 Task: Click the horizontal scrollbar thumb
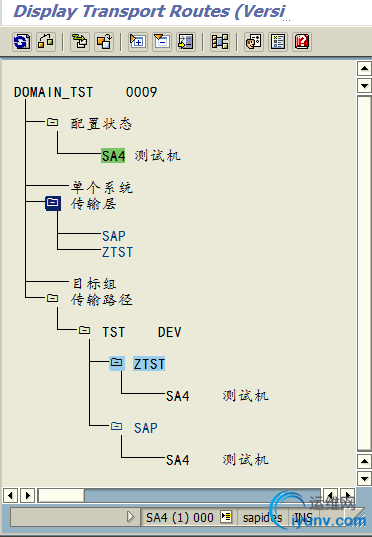[x=61, y=495]
